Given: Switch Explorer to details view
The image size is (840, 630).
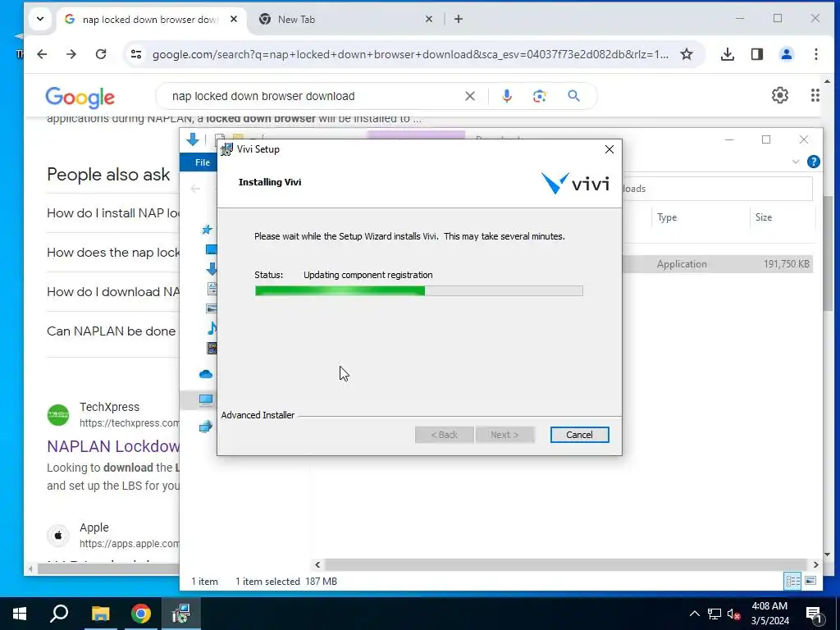Looking at the screenshot, I should click(792, 581).
